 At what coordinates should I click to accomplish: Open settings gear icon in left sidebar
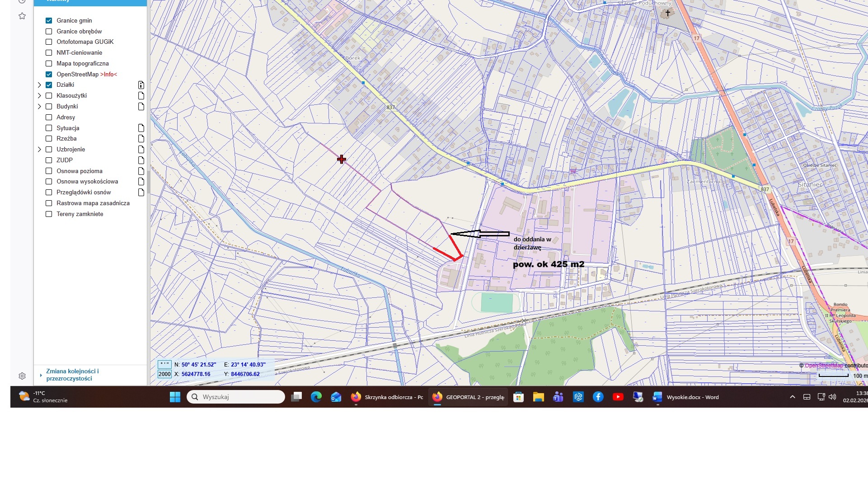(x=22, y=376)
